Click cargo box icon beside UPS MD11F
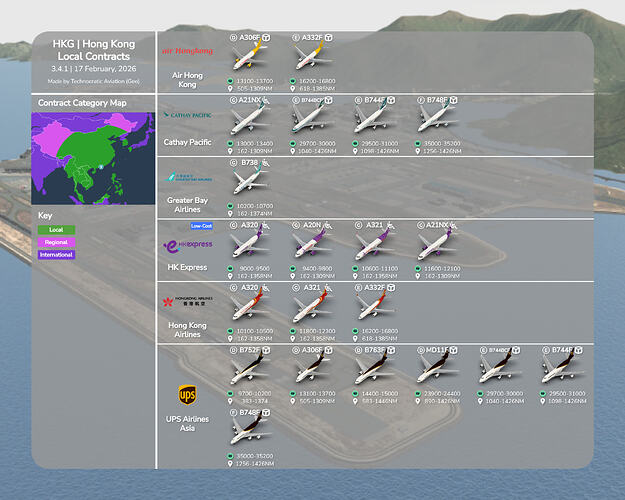 [454, 350]
